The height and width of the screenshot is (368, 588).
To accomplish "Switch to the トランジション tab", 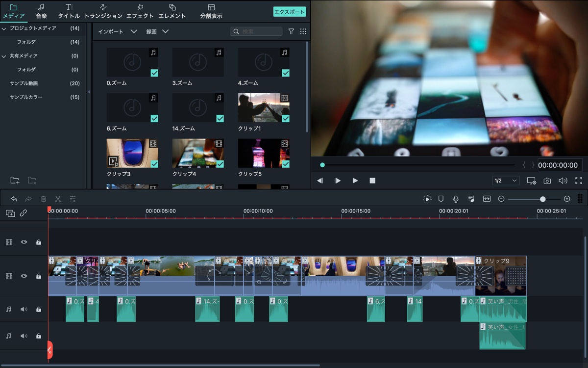I will [x=103, y=11].
